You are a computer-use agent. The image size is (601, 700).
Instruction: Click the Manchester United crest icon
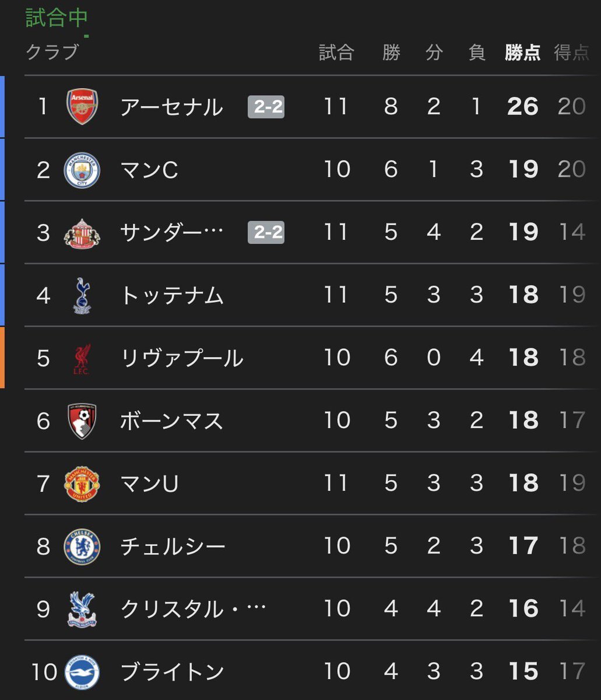pos(82,484)
